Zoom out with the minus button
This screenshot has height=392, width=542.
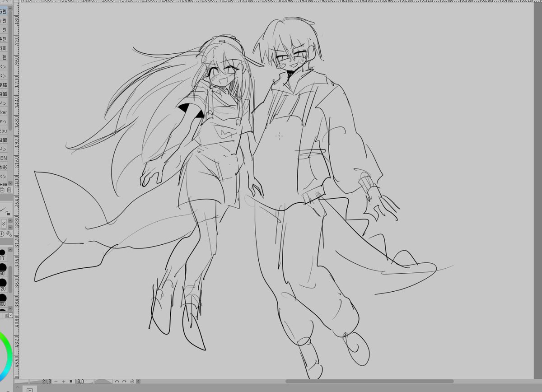[x=56, y=382]
